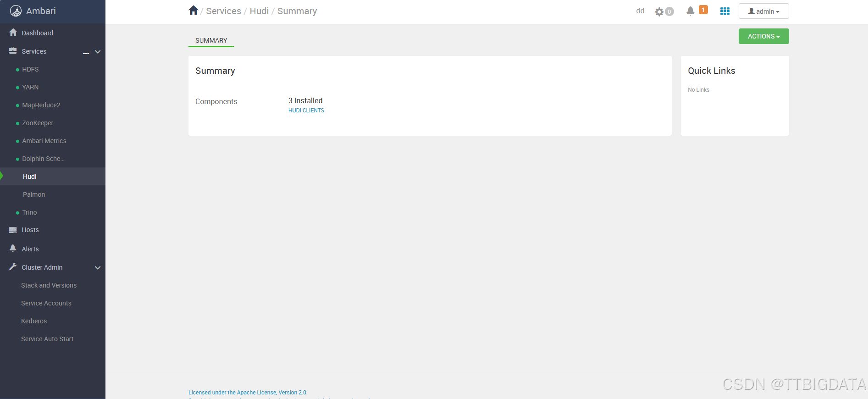Open the alerts bell icon
Screen dimensions: 868x399
click(x=690, y=11)
